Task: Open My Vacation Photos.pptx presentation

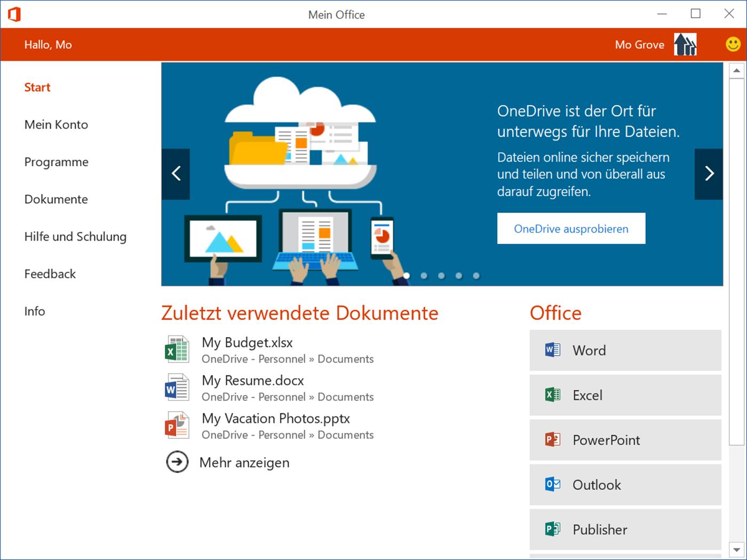Action: [x=276, y=418]
